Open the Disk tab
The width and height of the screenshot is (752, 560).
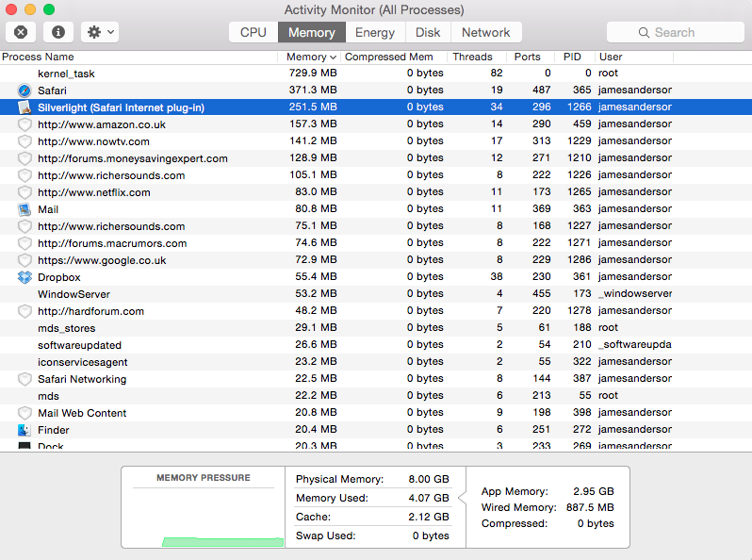428,32
